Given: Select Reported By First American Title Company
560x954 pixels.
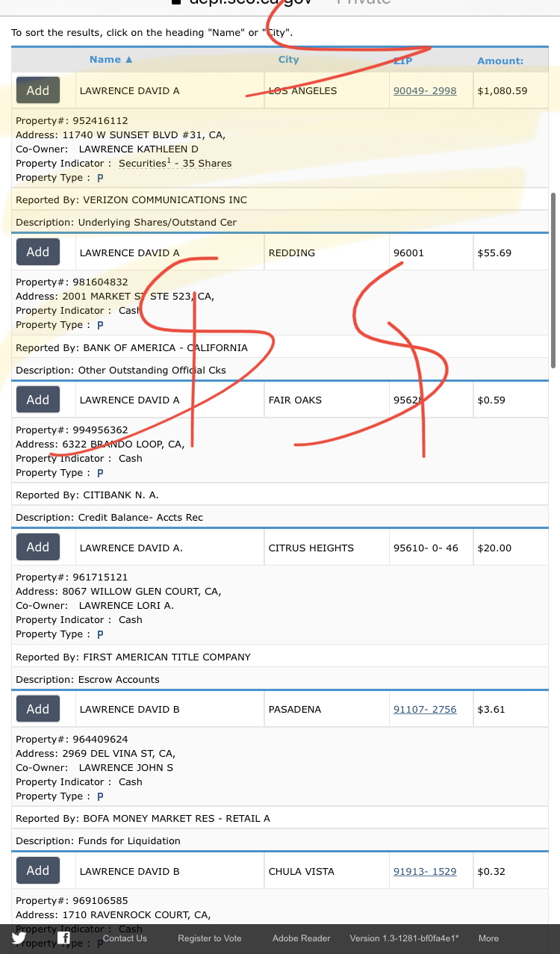Looking at the screenshot, I should pyautogui.click(x=280, y=657).
